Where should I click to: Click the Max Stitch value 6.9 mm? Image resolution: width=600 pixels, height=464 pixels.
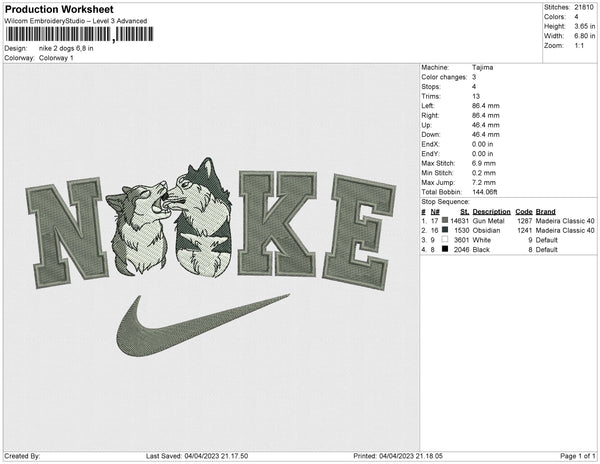pyautogui.click(x=484, y=163)
